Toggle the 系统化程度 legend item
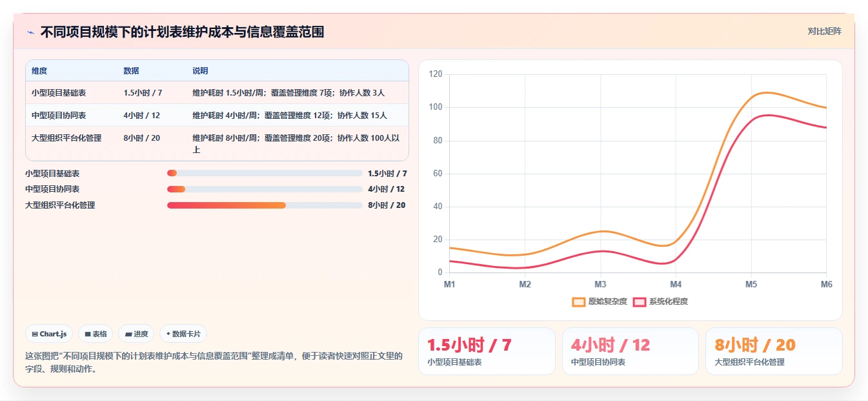 (660, 302)
